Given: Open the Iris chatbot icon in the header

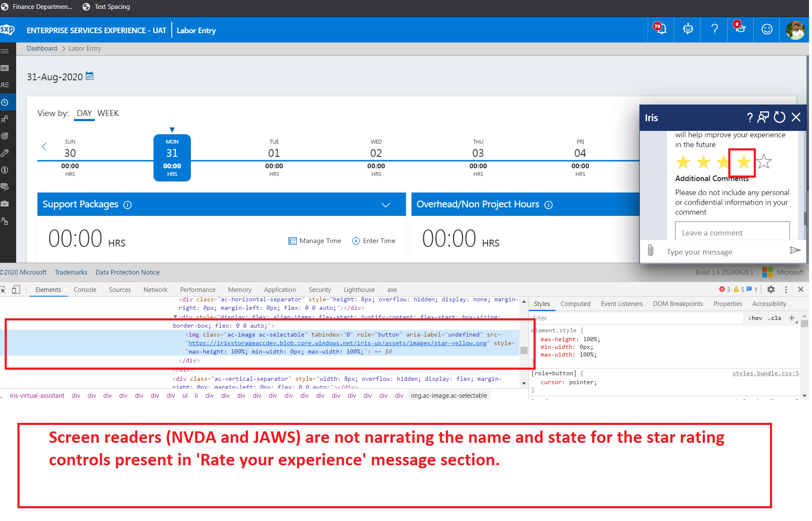Looking at the screenshot, I should pyautogui.click(x=687, y=29).
